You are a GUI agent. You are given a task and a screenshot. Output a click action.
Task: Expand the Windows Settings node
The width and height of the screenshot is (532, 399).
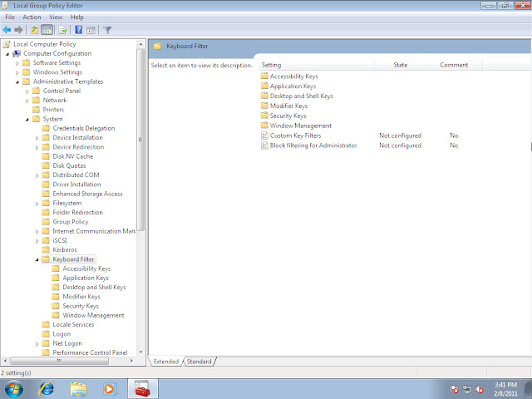17,72
